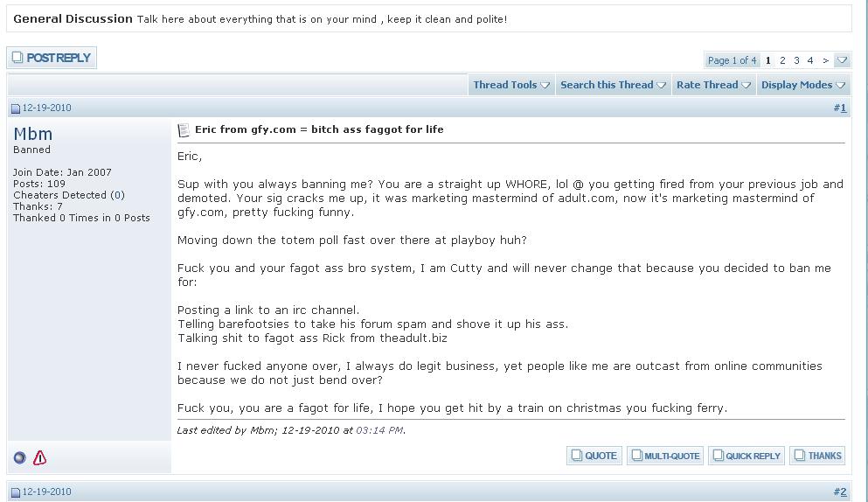Image resolution: width=868 pixels, height=502 pixels.
Task: Open the Post Reply button
Action: pos(52,58)
